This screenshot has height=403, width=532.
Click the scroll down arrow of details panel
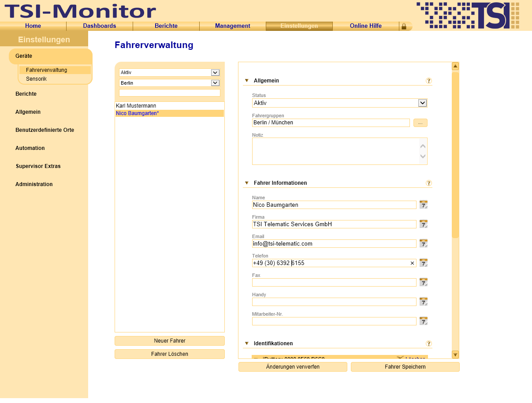pos(456,354)
